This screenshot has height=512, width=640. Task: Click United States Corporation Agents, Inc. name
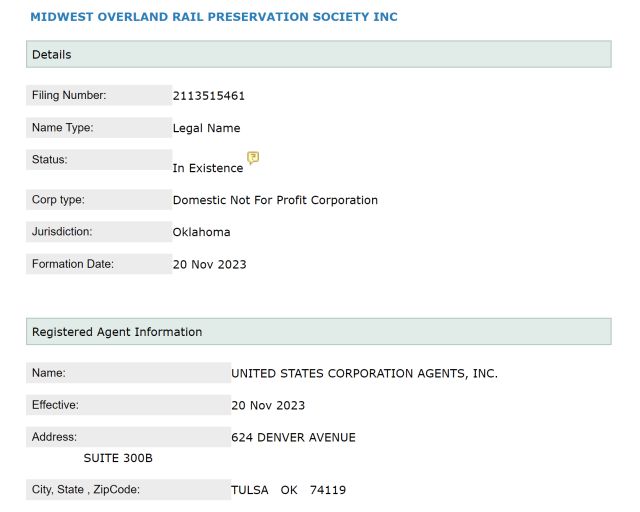coord(364,374)
